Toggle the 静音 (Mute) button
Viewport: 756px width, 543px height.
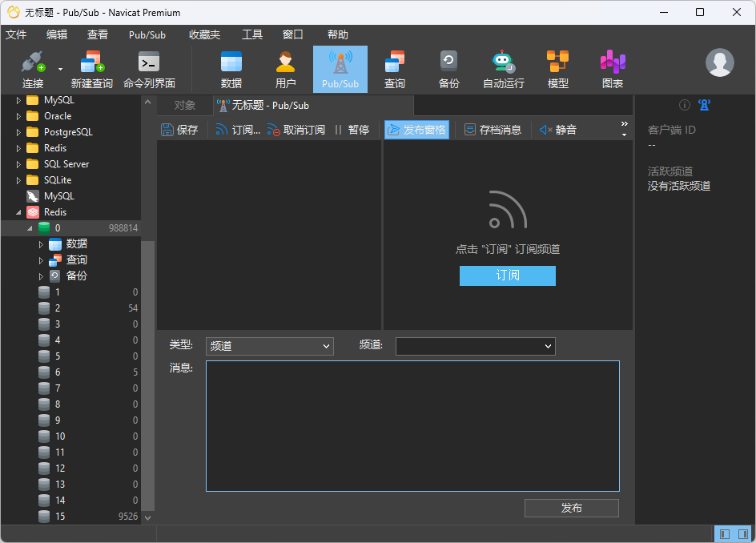[x=558, y=130]
